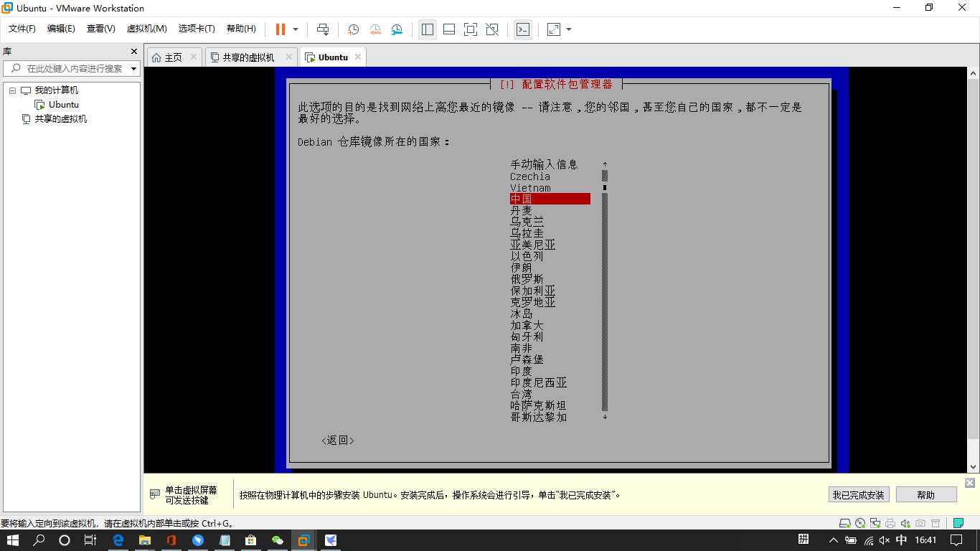Viewport: 980px width, 551px height.
Task: Open the 虚拟机(M) menu
Action: click(146, 29)
